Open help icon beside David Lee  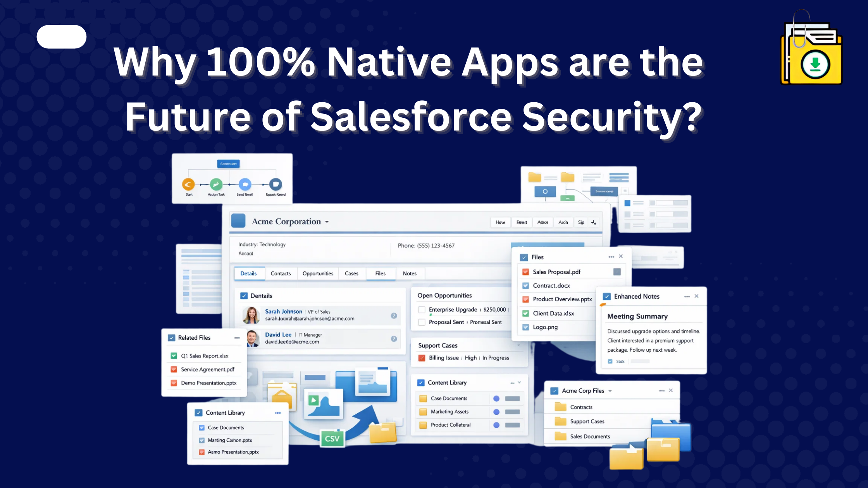[x=394, y=339]
